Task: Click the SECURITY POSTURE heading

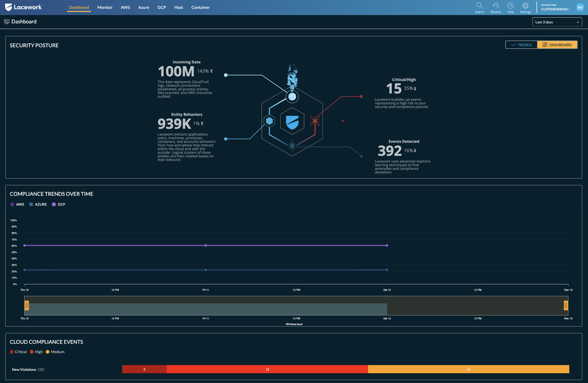Action: tap(34, 45)
